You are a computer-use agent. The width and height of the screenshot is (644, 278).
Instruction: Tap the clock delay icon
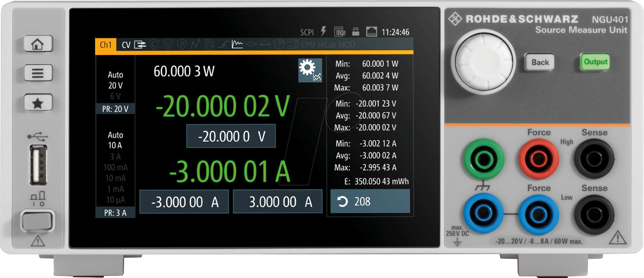point(279,44)
